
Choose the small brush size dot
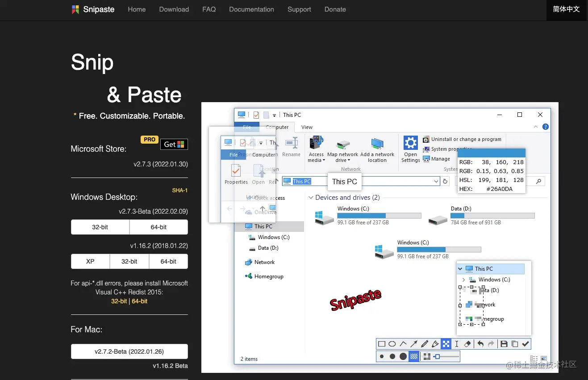point(382,356)
